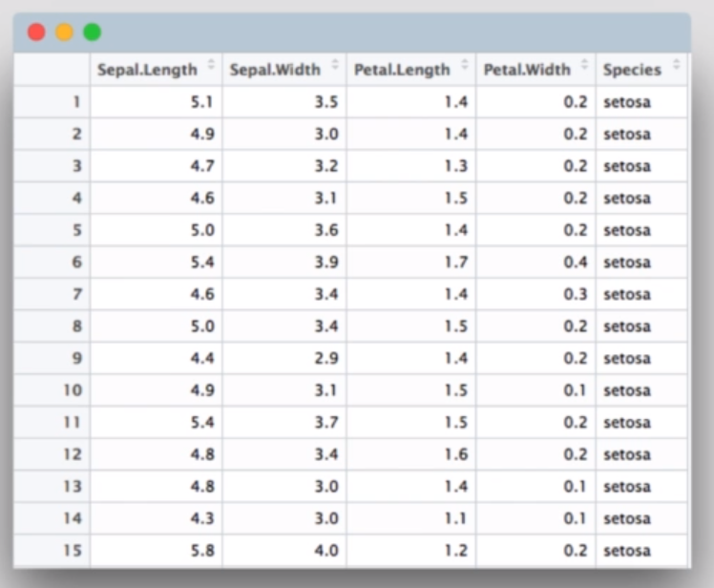Select the Petal.Width column header
714x588 pixels.
535,70
